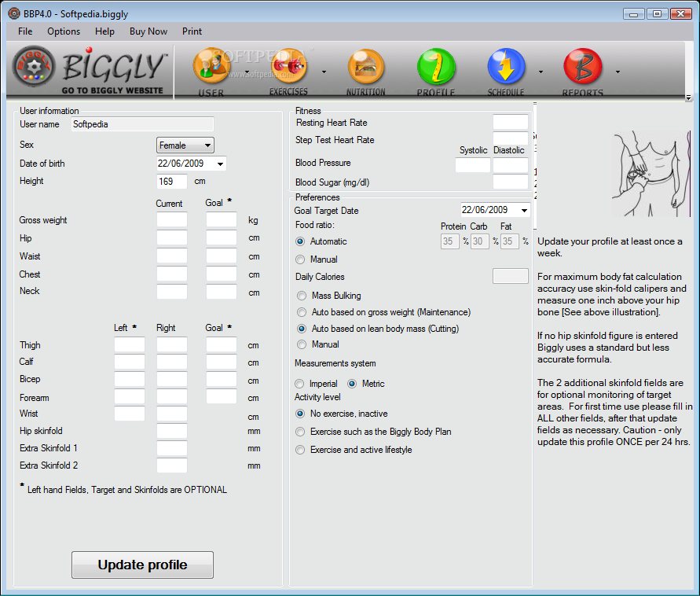Click the Update profile button
Image resolution: width=700 pixels, height=596 pixels.
[x=142, y=565]
